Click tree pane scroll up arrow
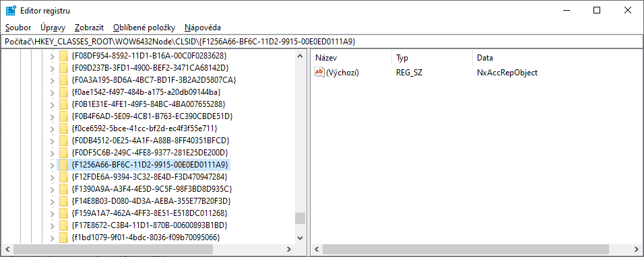This screenshot has height=257, width=644. [300, 55]
